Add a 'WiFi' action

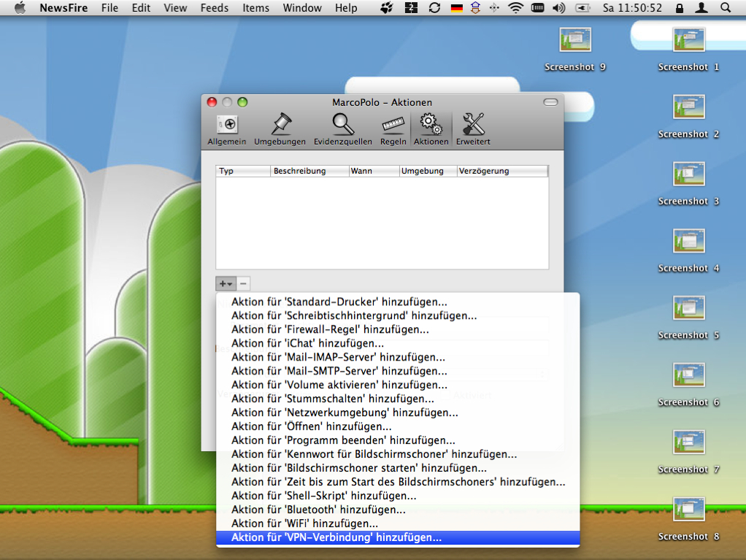[398, 523]
